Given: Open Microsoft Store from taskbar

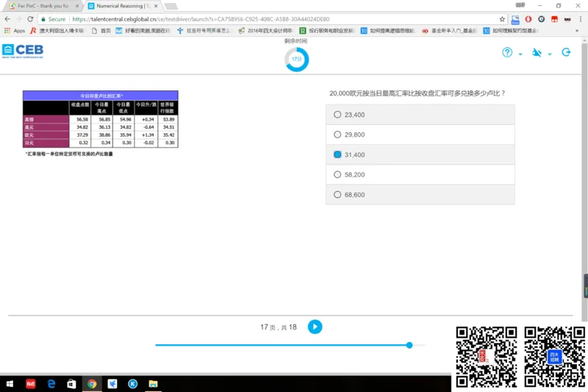Looking at the screenshot, I should point(71,384).
